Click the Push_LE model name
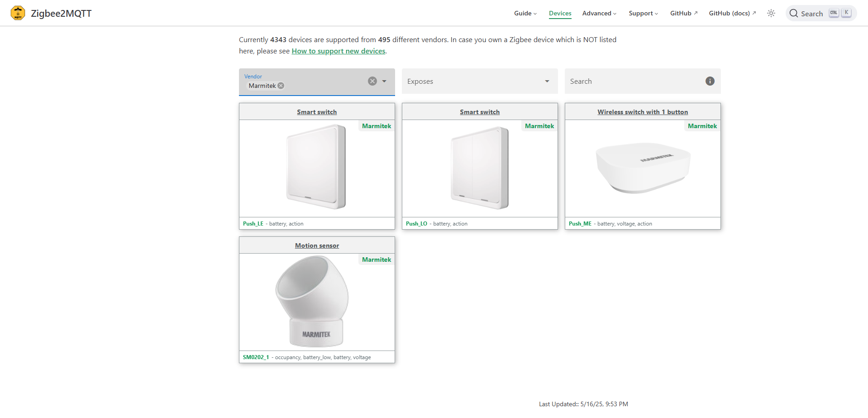This screenshot has width=868, height=418. pyautogui.click(x=253, y=224)
